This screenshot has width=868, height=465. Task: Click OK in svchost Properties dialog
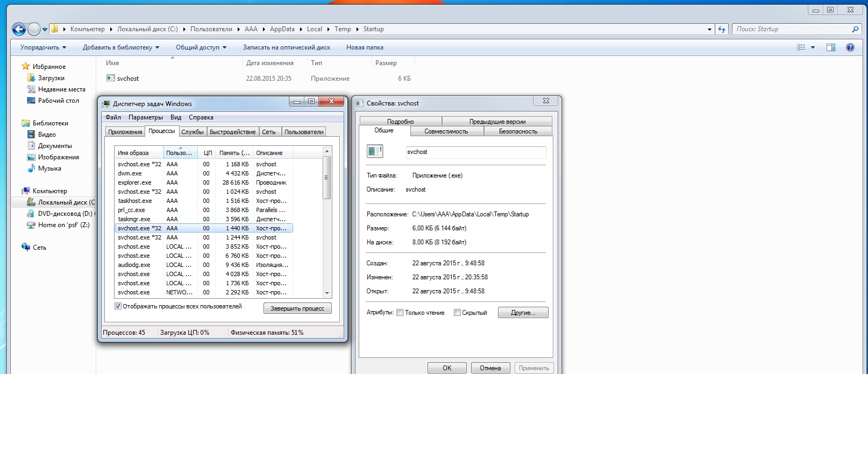pos(447,368)
